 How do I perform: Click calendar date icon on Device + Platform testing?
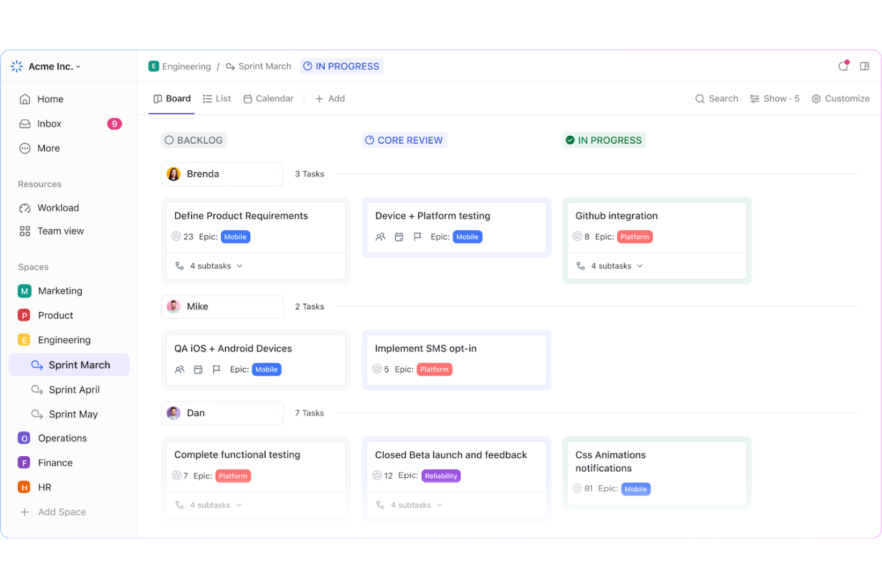399,237
